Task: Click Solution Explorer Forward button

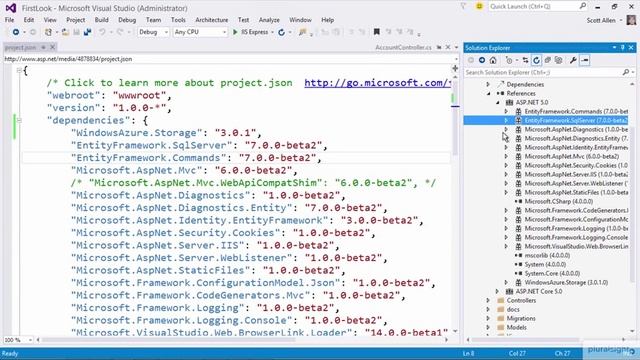Action: (x=482, y=60)
